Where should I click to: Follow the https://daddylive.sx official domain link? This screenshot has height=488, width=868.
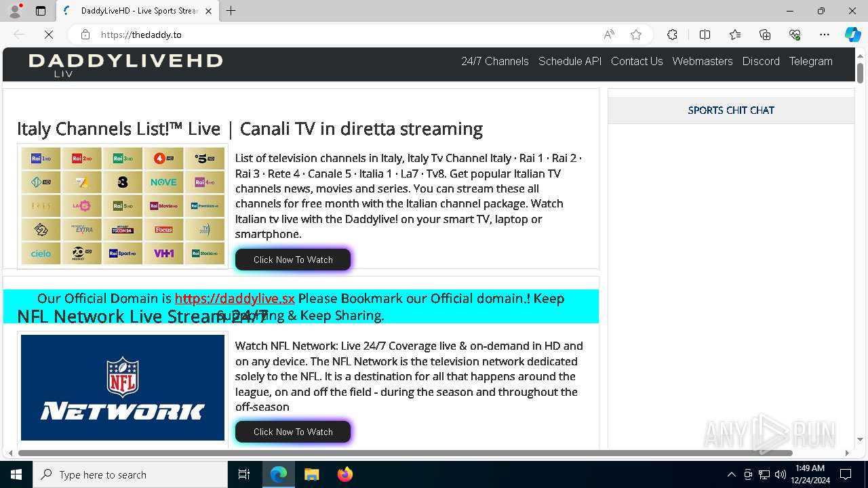pos(235,298)
